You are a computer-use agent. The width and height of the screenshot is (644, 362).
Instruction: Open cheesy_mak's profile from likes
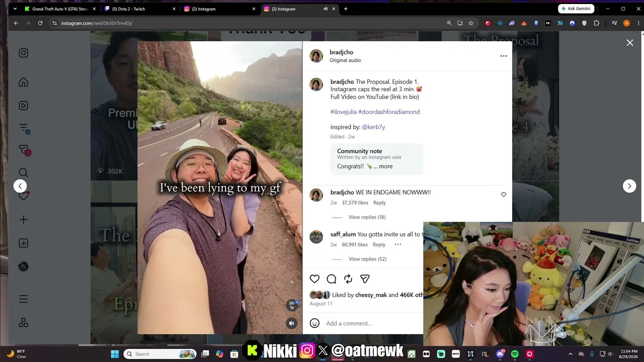[x=371, y=295]
